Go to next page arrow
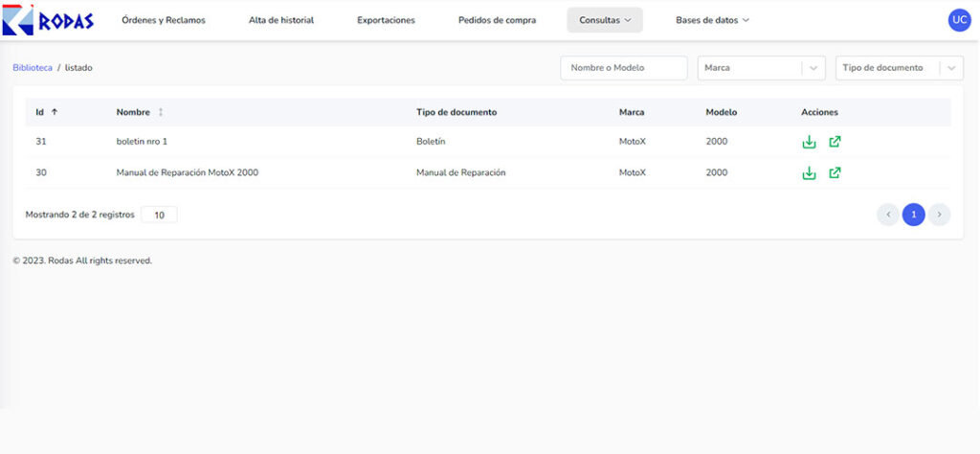This screenshot has width=980, height=454. point(939,215)
